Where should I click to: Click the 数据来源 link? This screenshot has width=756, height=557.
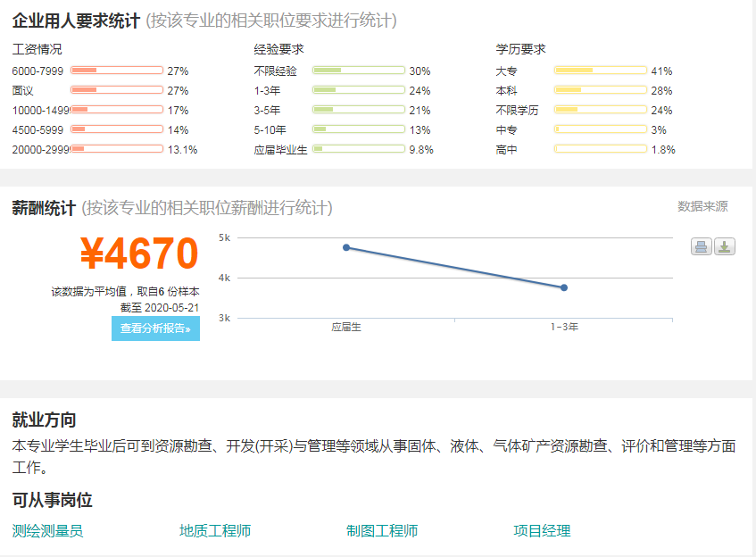(x=702, y=206)
